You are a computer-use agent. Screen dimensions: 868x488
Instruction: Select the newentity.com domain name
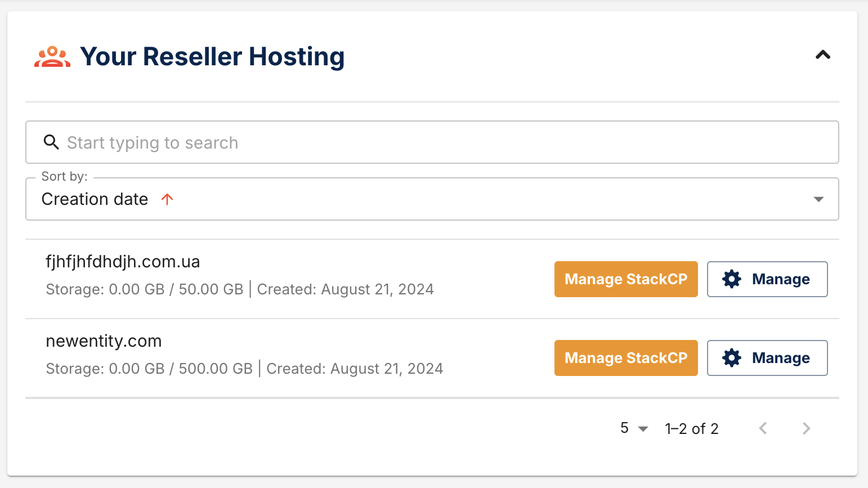104,341
